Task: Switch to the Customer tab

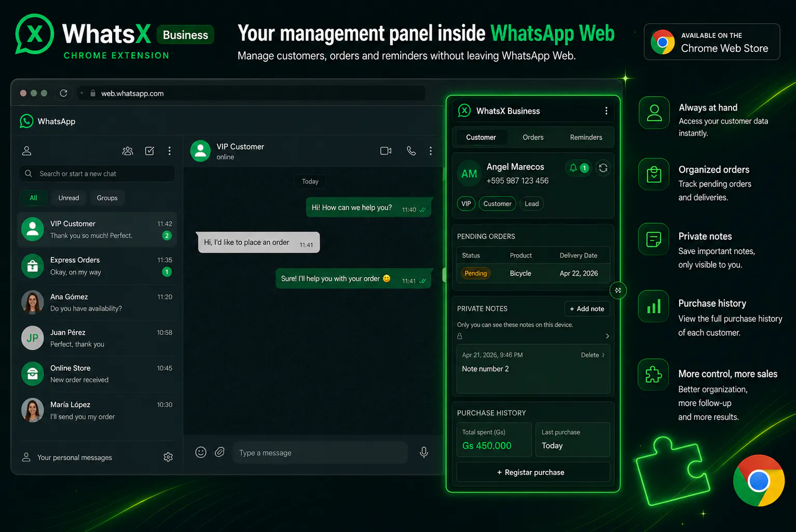Action: 481,138
